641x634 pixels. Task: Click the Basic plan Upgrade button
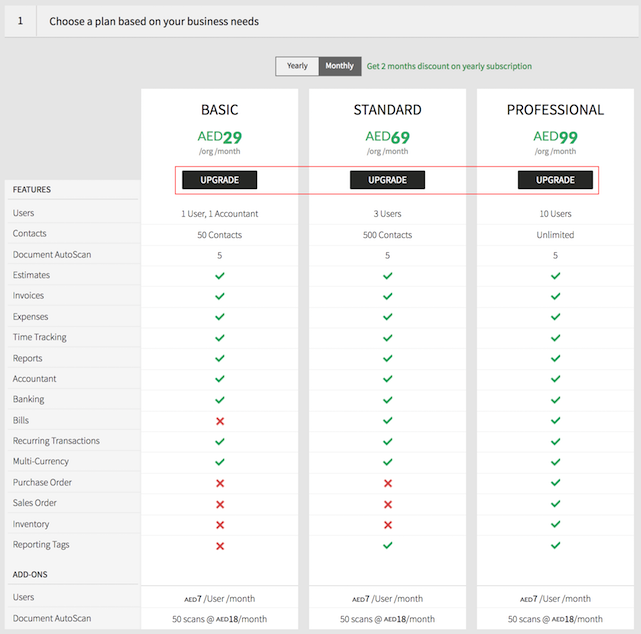point(219,180)
